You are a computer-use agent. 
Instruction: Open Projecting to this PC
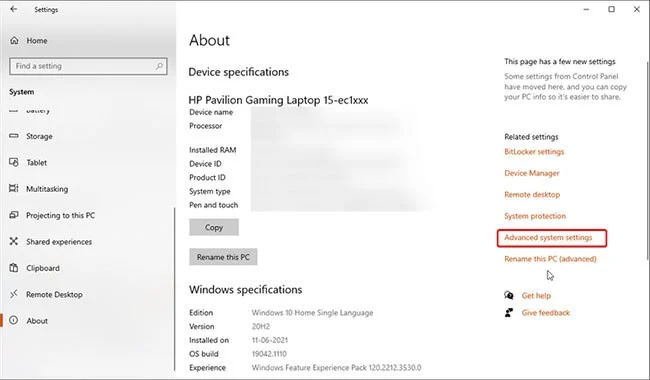(x=61, y=215)
